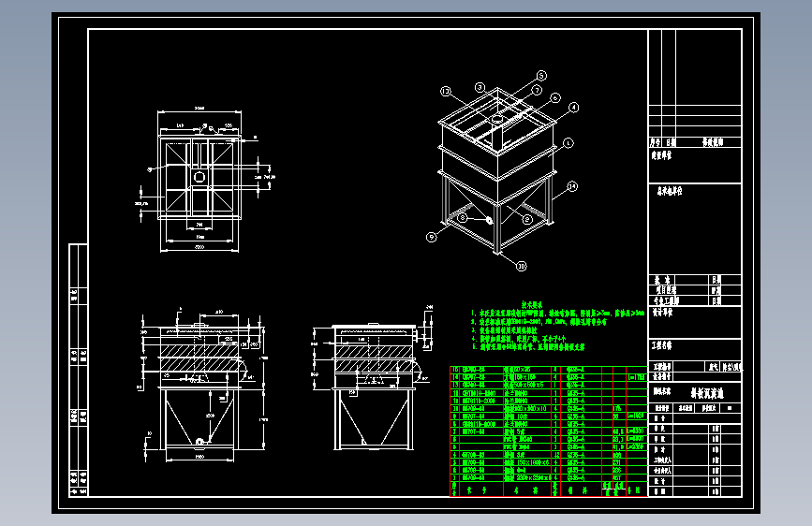Select the drawing title text 斜板沉淀池
812x526 pixels.
[x=707, y=393]
